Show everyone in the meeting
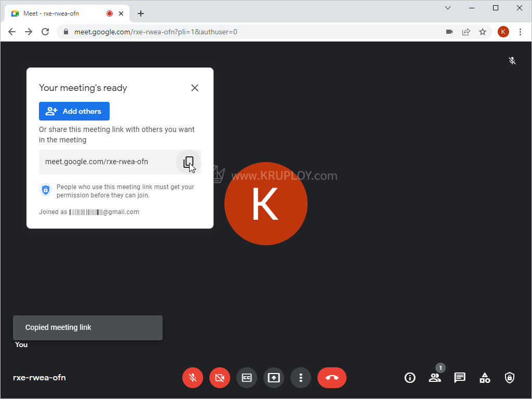Screen dimensions: 532x399 (435, 378)
